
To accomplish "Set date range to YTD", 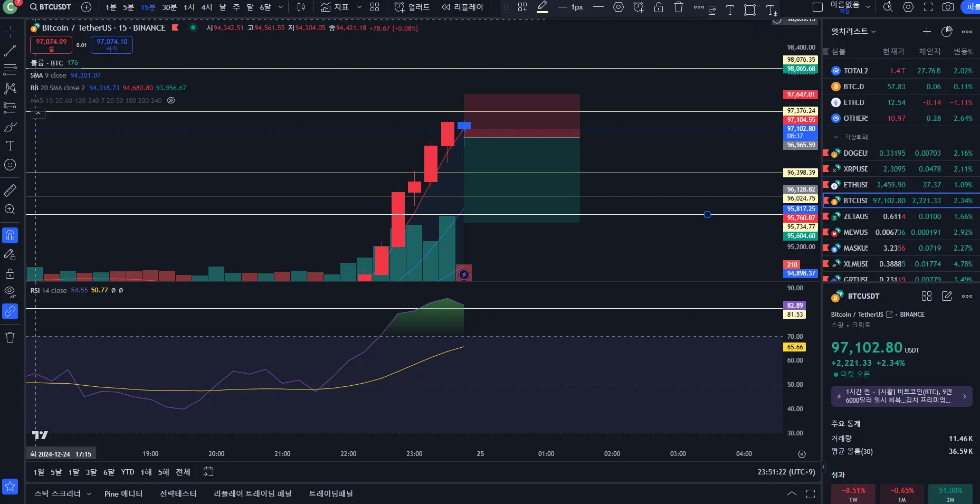I will 128,472.
